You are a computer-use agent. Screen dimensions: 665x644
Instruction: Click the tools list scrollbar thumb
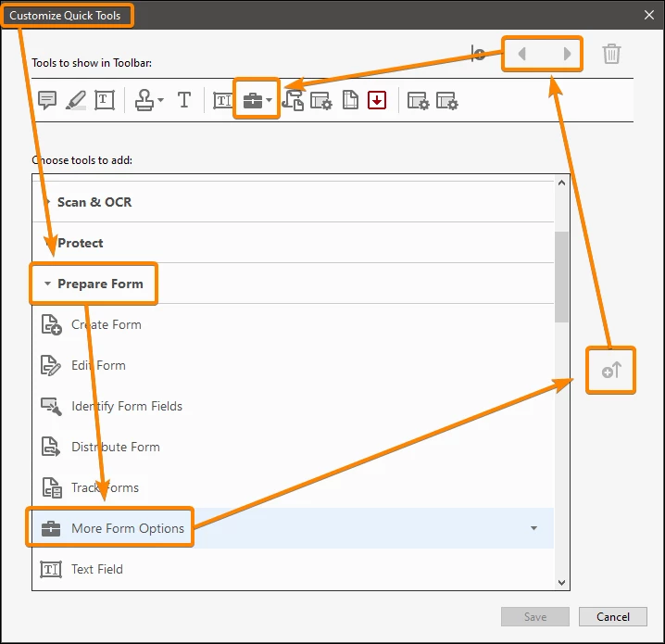coord(562,277)
